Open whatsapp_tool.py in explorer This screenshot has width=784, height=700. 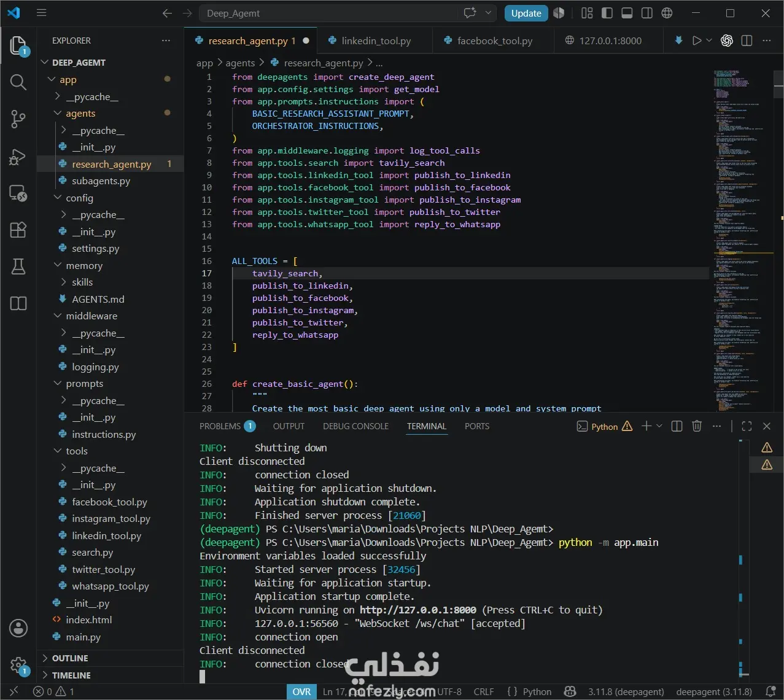111,586
